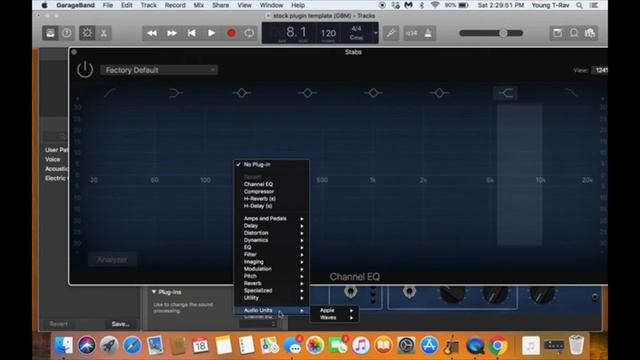This screenshot has width=640, height=360.
Task: Toggle the high-cut filter band
Action: (571, 93)
